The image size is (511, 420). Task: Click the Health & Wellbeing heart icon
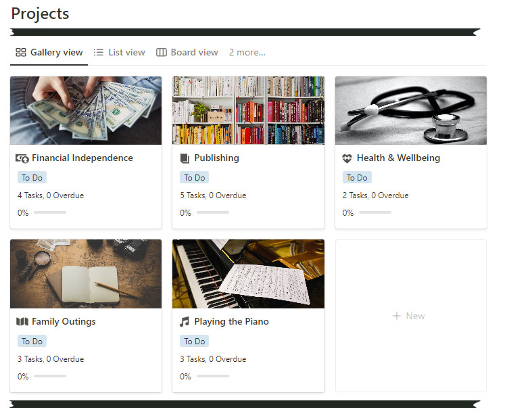pyautogui.click(x=347, y=158)
